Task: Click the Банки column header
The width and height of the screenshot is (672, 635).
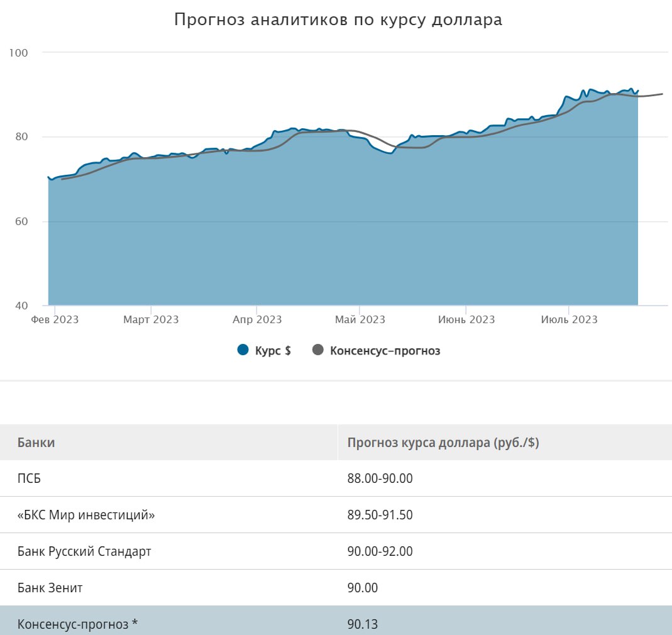Action: click(x=36, y=442)
